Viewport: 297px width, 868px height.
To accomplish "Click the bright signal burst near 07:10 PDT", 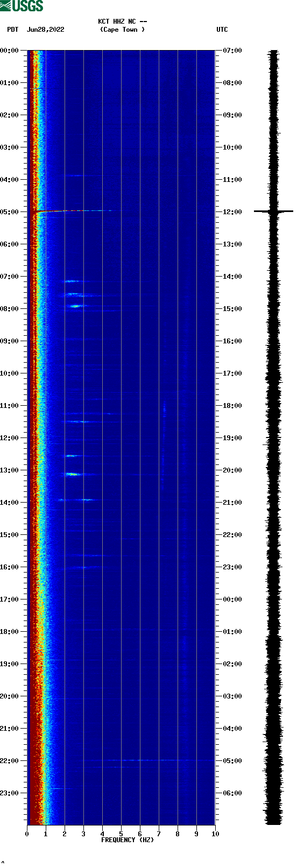I will pos(71,281).
